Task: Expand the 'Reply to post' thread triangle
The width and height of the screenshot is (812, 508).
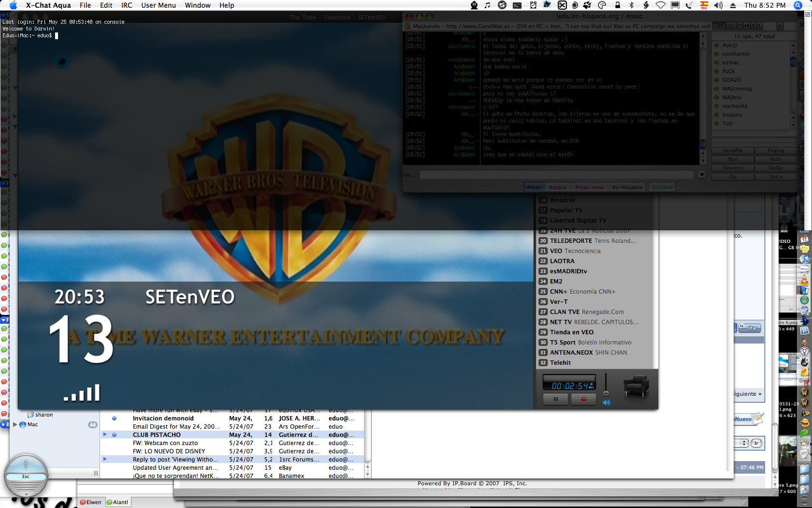Action: (x=104, y=459)
